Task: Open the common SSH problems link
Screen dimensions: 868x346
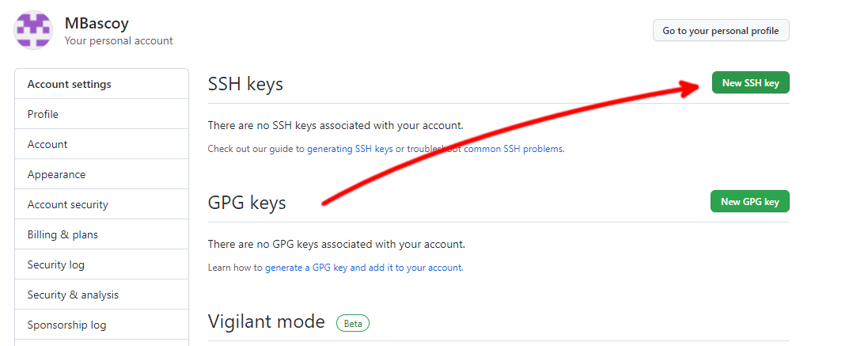Action: click(x=514, y=149)
